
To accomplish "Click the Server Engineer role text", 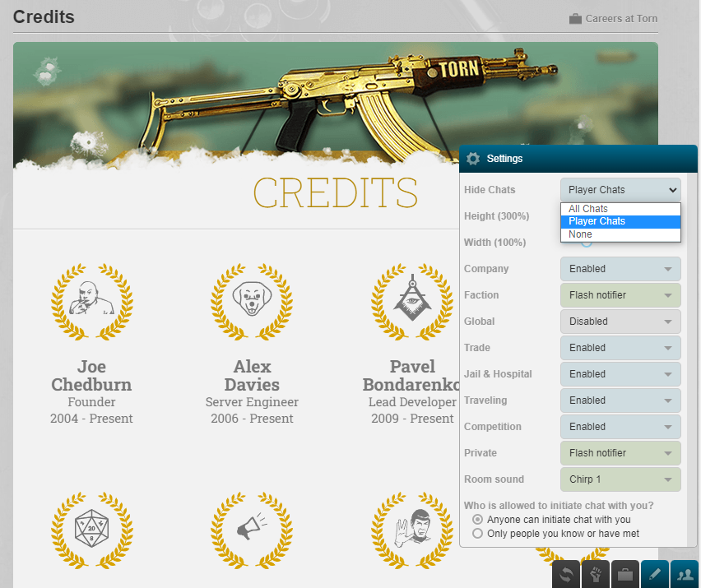I will tap(252, 402).
